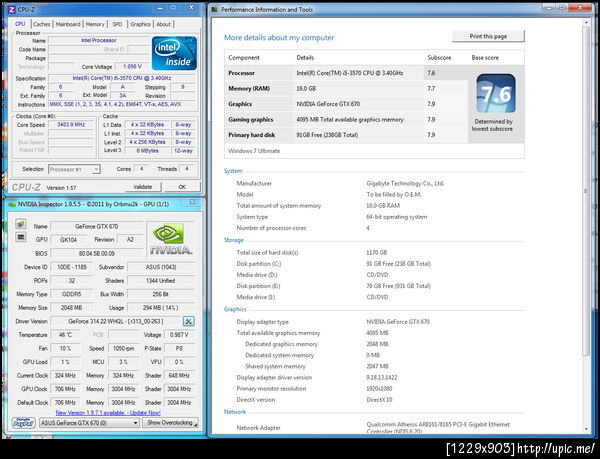Open driver profile settings wrench icon
The image size is (600, 459).
point(189,321)
